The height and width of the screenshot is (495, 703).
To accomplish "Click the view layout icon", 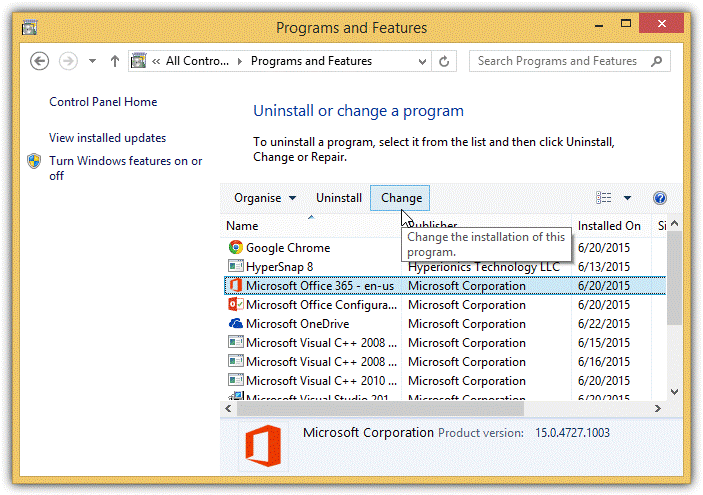I will pos(603,198).
